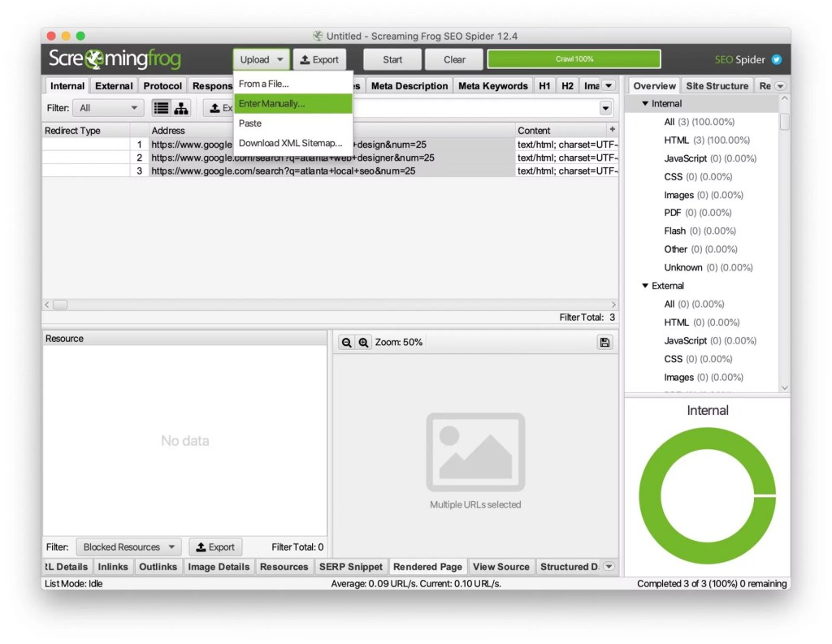
Task: Click the zoom out magnifier icon
Action: click(x=346, y=343)
